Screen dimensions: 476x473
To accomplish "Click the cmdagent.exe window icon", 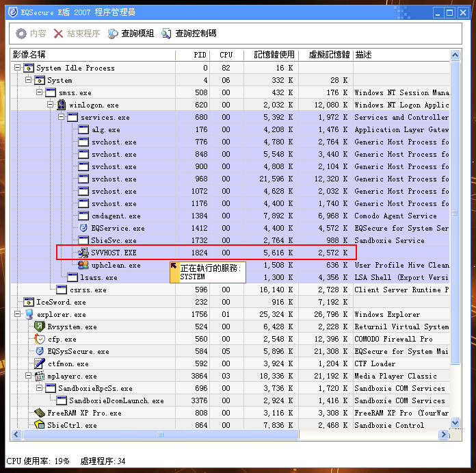I will (83, 216).
